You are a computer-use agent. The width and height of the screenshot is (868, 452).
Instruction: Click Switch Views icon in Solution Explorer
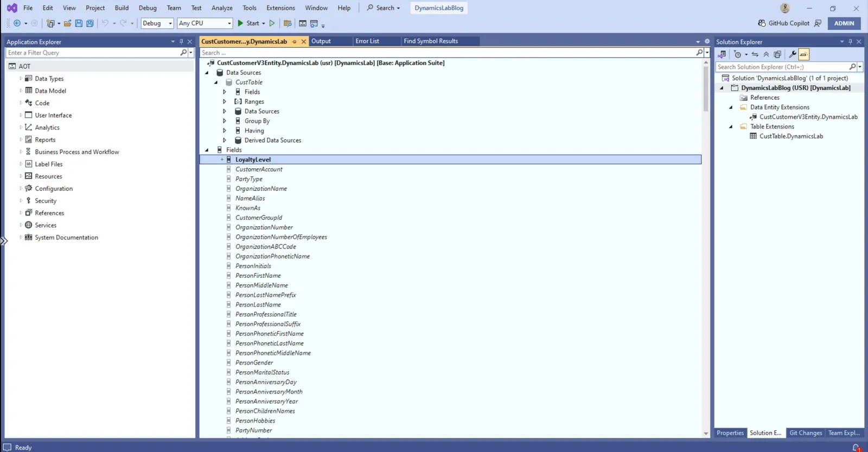722,54
